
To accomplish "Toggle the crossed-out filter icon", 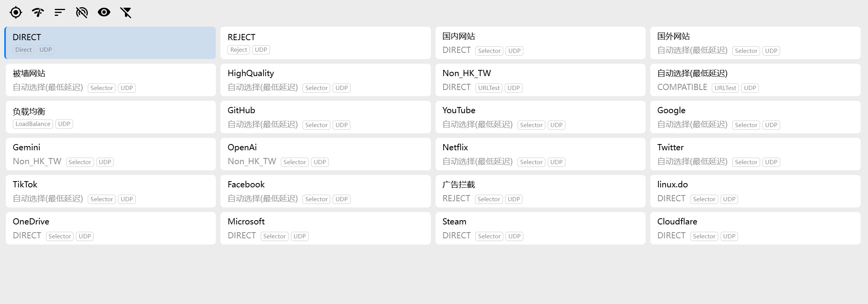I will point(126,12).
